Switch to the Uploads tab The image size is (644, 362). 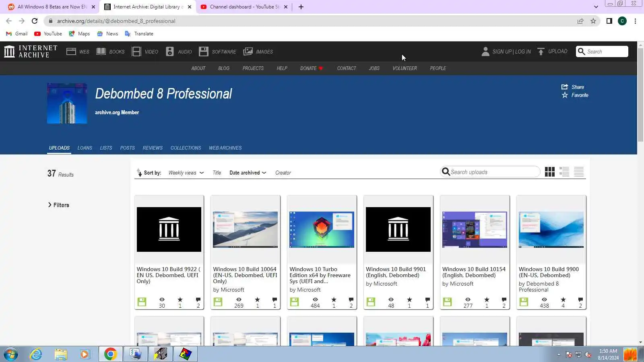point(59,148)
